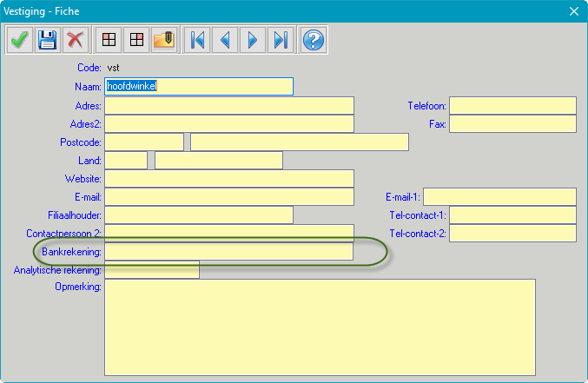Focus the Fax input field
The image size is (588, 383).
[x=512, y=124]
